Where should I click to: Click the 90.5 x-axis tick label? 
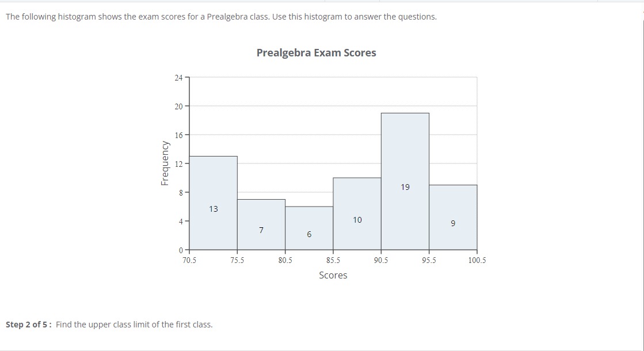coord(381,260)
